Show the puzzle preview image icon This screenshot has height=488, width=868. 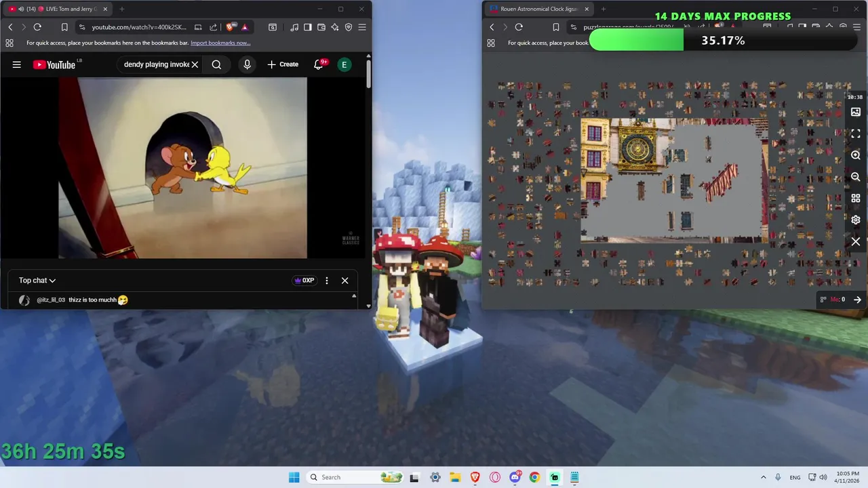tap(856, 112)
